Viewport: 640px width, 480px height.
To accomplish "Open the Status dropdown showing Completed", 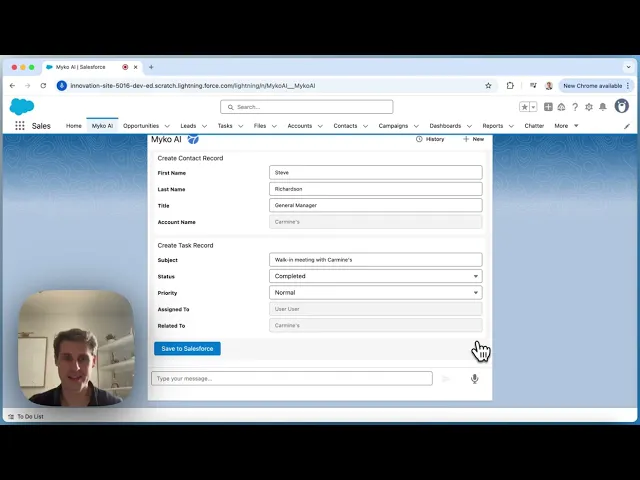I will [376, 276].
